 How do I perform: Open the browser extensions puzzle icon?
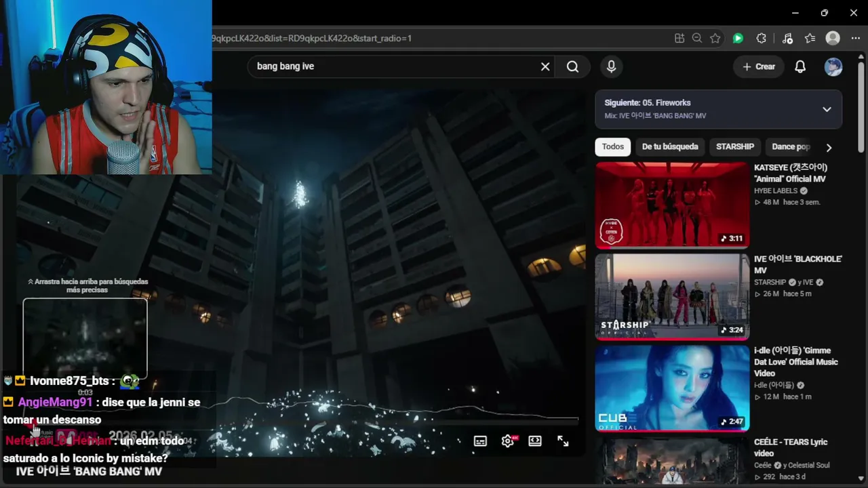coord(761,39)
